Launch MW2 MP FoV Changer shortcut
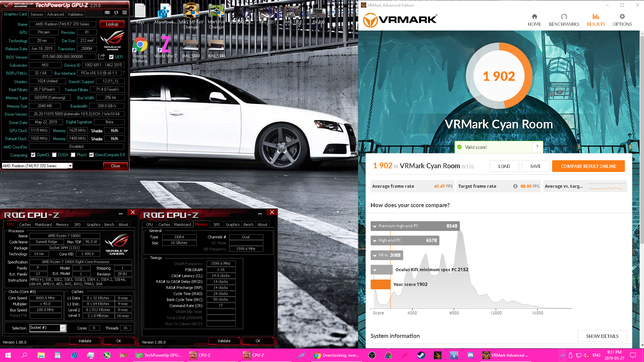Image resolution: width=644 pixels, height=362 pixels. coord(191,16)
